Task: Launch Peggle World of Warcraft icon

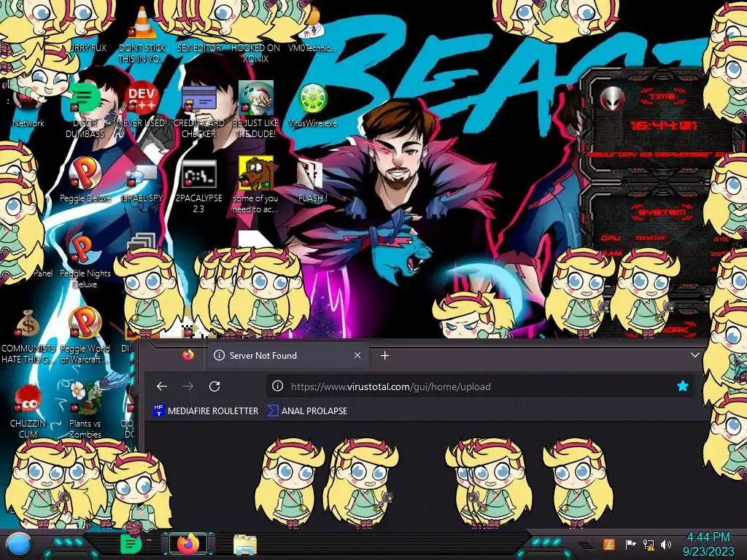Action: (85, 336)
